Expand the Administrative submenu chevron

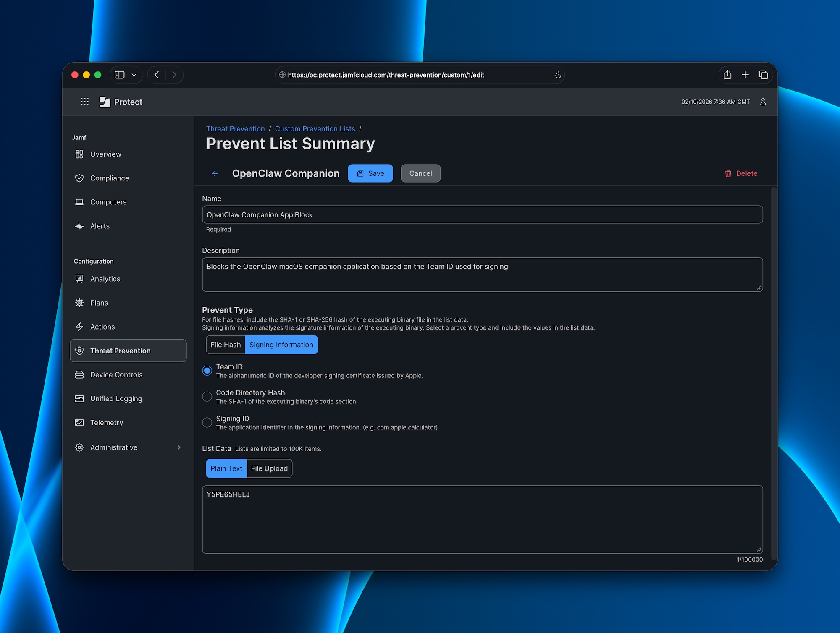[179, 447]
